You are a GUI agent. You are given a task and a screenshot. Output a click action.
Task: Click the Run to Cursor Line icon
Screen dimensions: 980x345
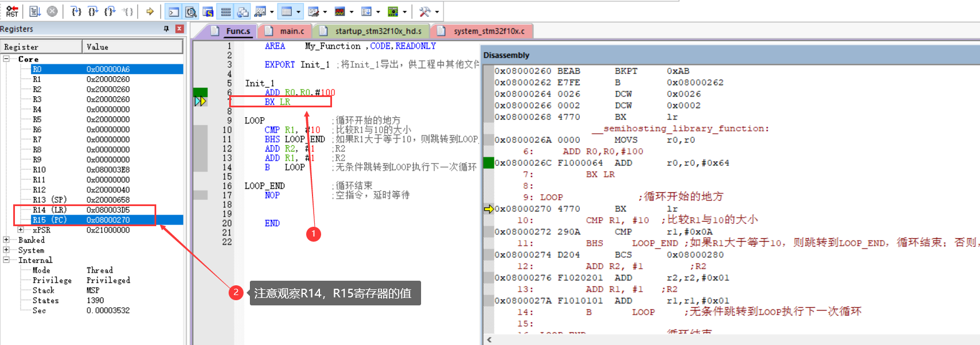click(x=129, y=11)
